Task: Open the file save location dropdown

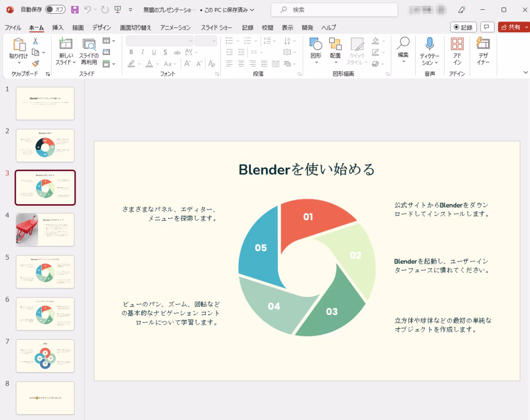Action: coord(252,10)
